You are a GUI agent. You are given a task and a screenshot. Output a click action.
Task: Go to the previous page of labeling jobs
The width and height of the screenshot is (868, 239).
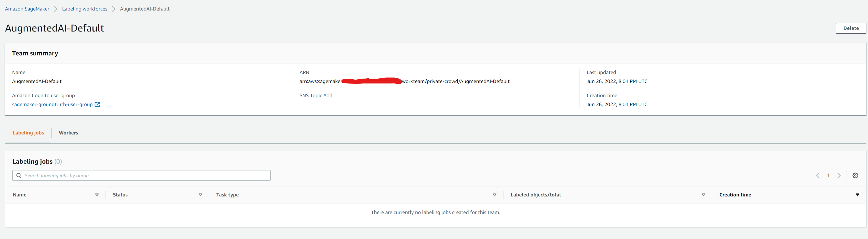tap(818, 175)
